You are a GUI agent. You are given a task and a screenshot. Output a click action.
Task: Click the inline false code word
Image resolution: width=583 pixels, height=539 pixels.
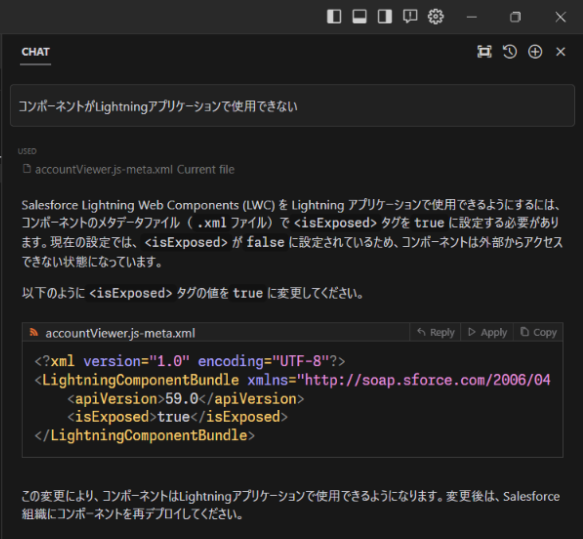265,242
